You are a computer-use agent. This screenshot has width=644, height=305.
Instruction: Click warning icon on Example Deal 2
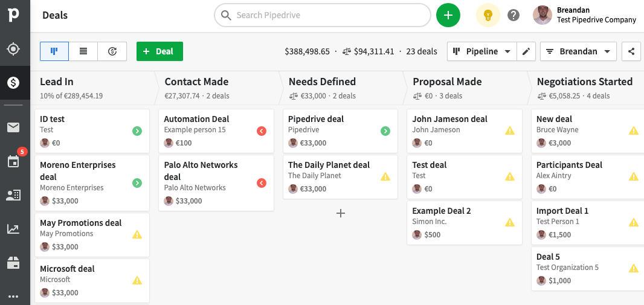[510, 222]
